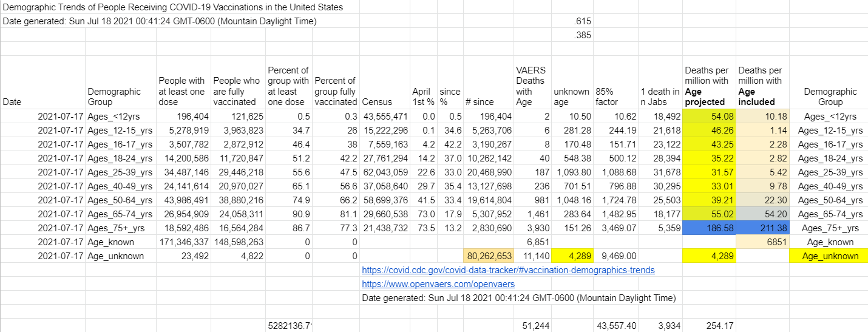Open the openvaers.com link
Viewport: 868px width, 332px height.
pyautogui.click(x=438, y=284)
